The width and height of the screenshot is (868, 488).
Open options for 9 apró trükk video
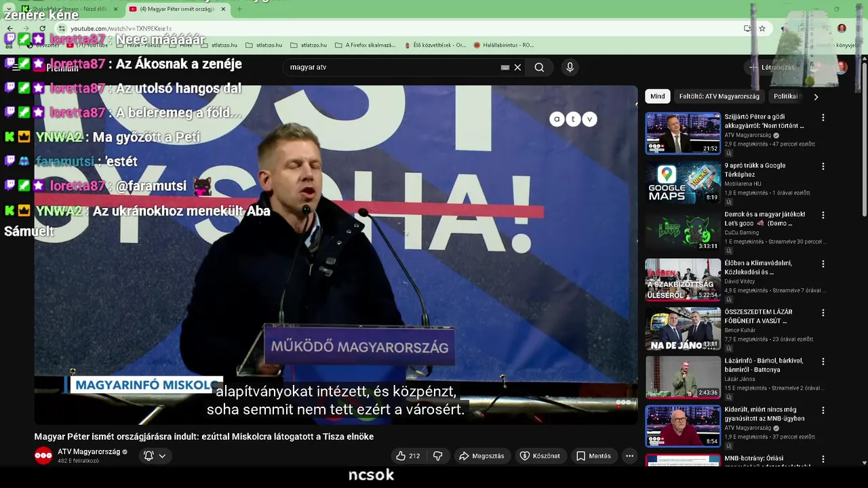[823, 166]
